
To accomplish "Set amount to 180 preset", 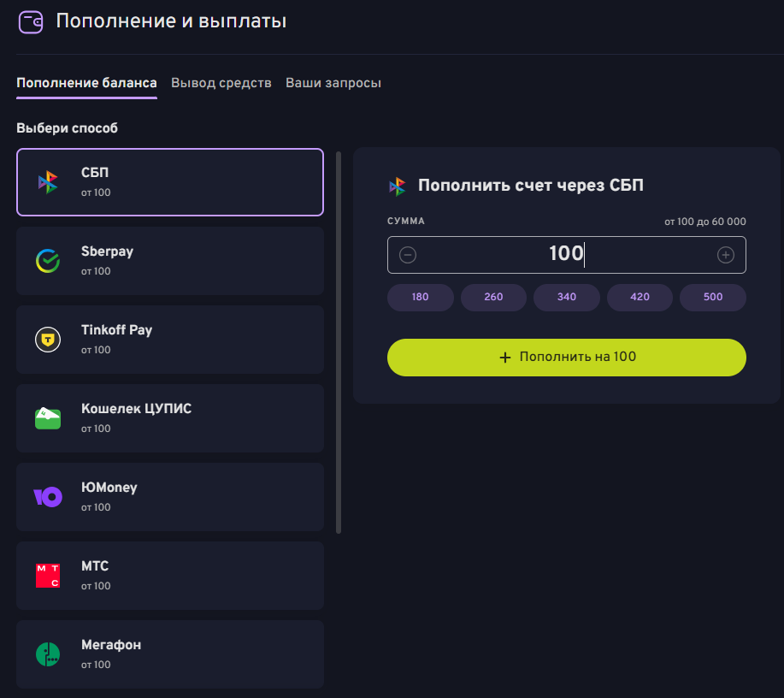I will click(420, 298).
